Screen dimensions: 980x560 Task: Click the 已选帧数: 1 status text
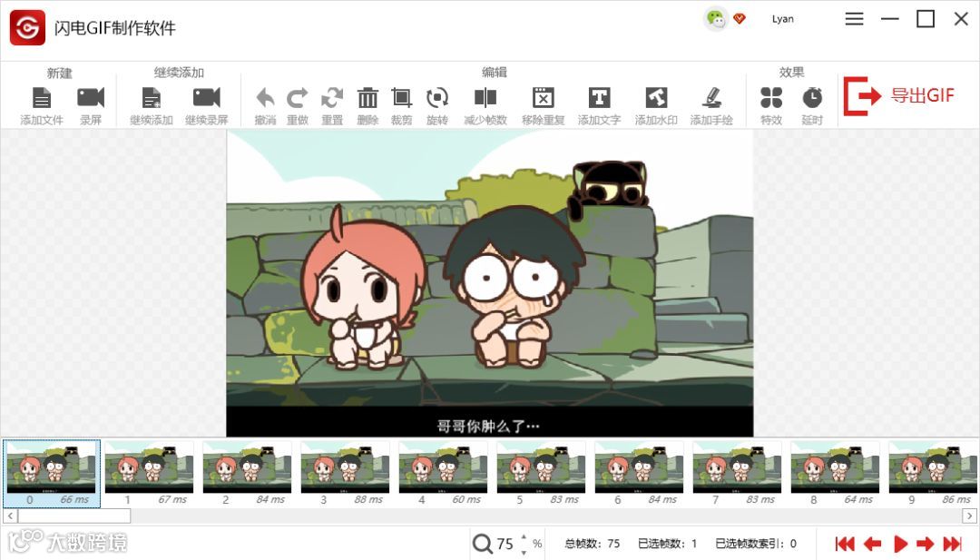click(667, 543)
